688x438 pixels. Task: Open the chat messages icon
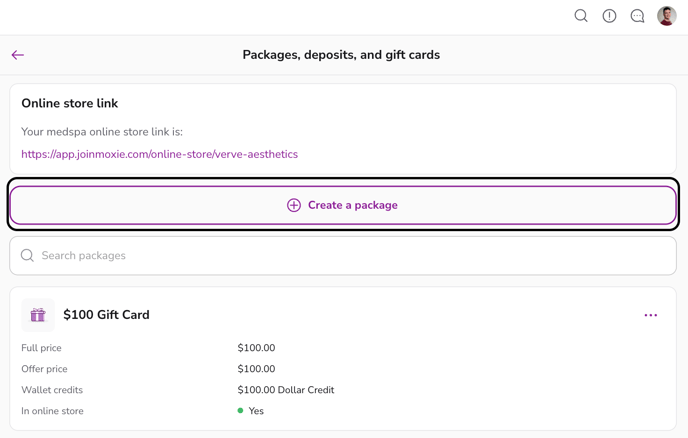tap(637, 16)
